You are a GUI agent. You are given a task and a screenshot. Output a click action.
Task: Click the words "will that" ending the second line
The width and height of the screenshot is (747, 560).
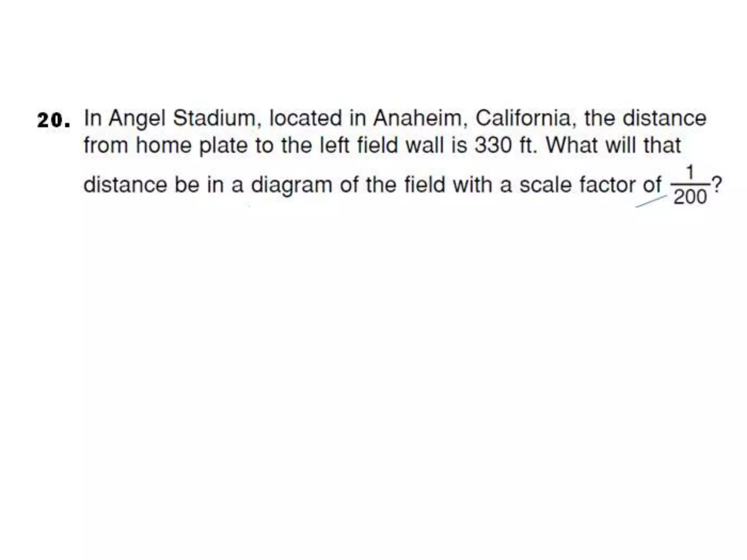643,145
